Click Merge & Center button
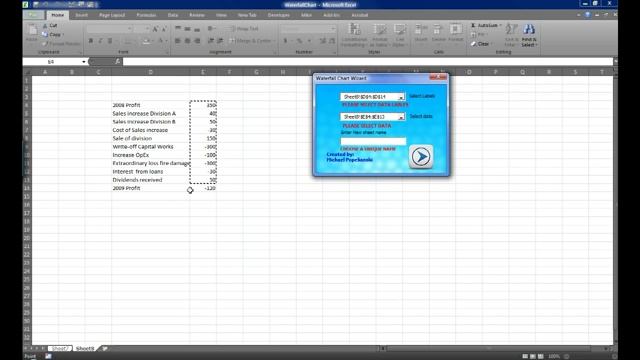Viewport: 640px width, 360px height. point(251,41)
